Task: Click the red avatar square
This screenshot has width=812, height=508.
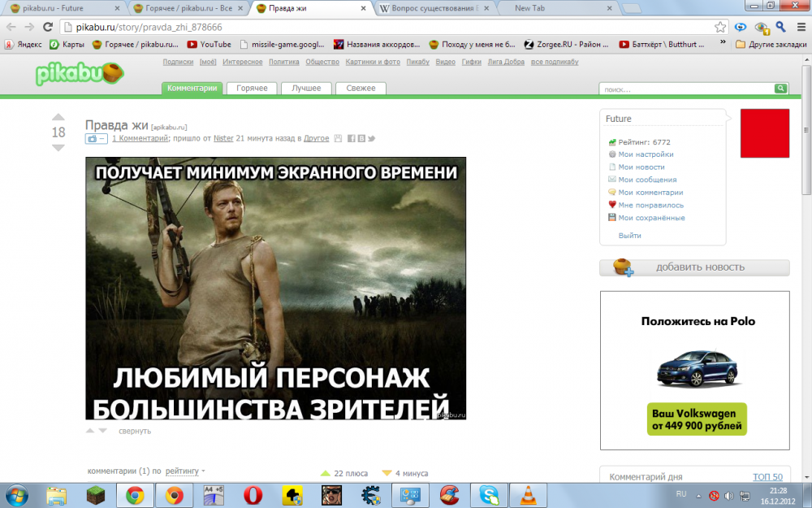Action: 765,133
